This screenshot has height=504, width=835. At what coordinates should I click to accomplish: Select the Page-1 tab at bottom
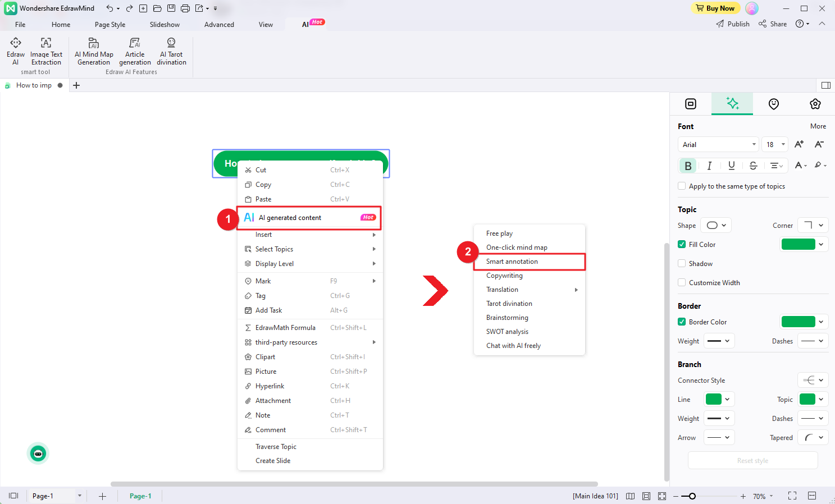(x=140, y=496)
